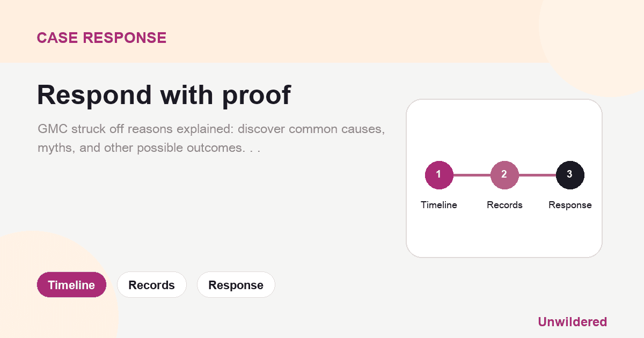The image size is (644, 338).
Task: Open the Unwildered brand link
Action: 572,322
